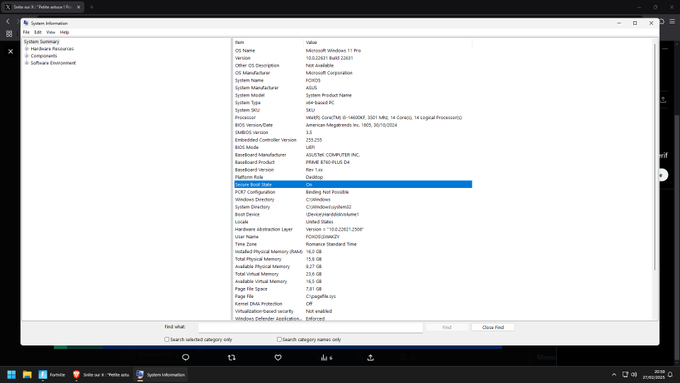Select the Hardware Resources tree item
Screen dimensions: 680x383
(x=52, y=49)
